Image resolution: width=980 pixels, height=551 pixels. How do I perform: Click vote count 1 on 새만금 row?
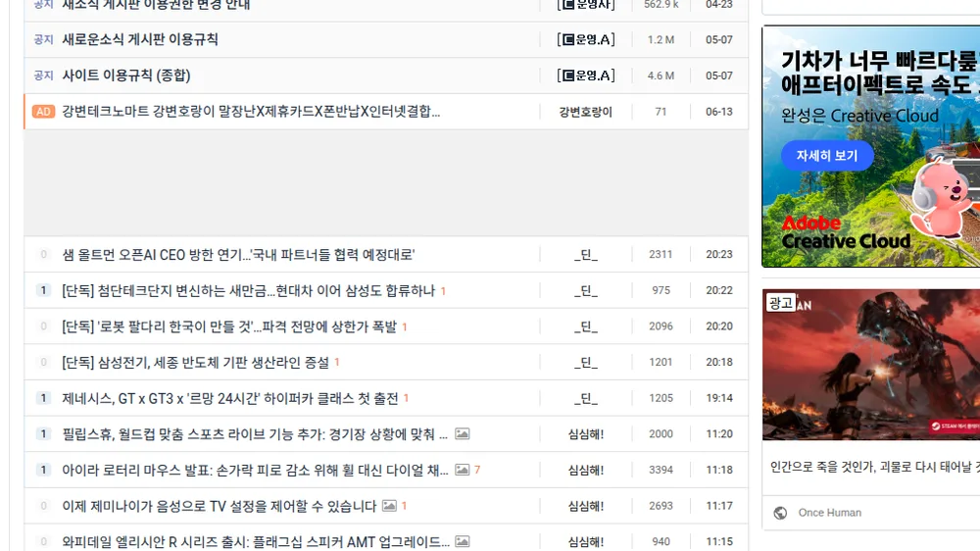click(x=43, y=290)
